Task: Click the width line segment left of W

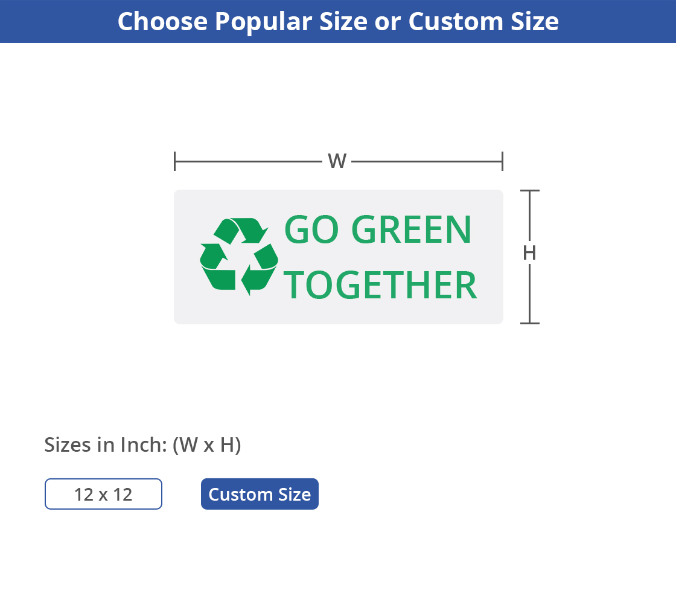Action: (247, 161)
